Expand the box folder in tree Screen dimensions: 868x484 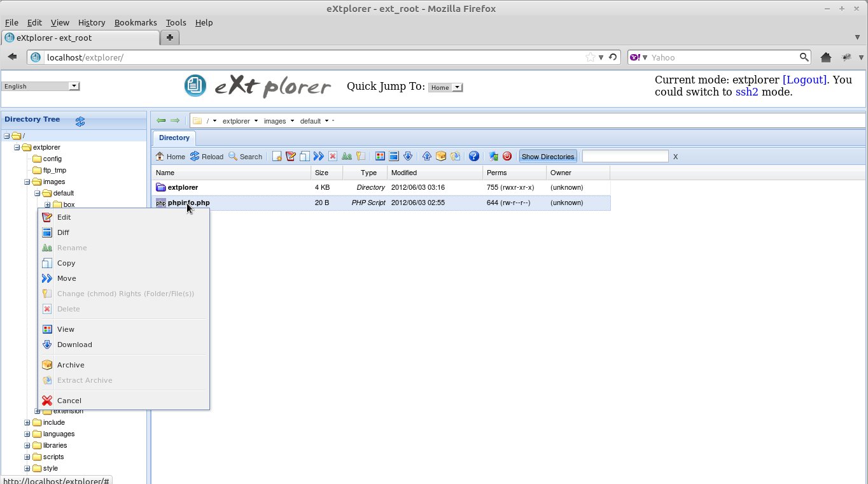coord(48,204)
